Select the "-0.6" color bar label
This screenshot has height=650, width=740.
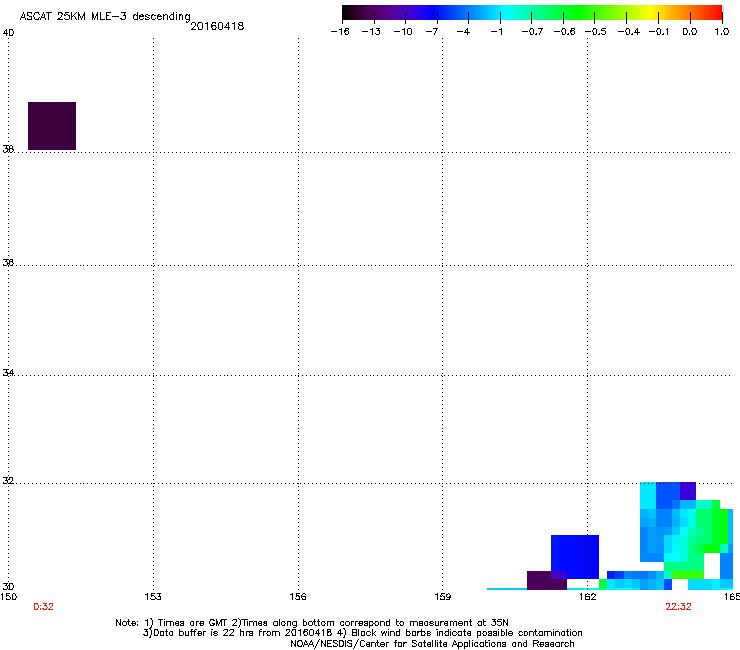(x=564, y=32)
